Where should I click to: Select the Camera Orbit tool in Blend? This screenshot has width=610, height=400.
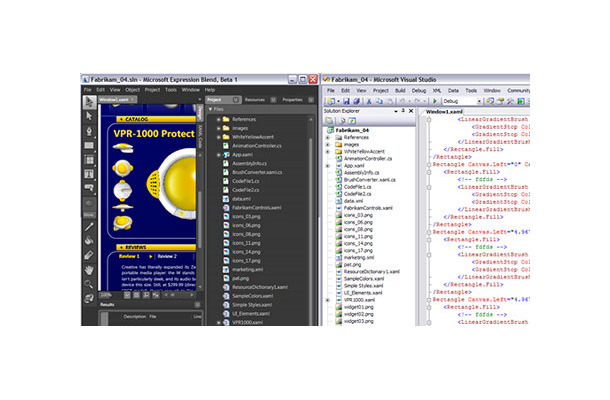(x=89, y=298)
